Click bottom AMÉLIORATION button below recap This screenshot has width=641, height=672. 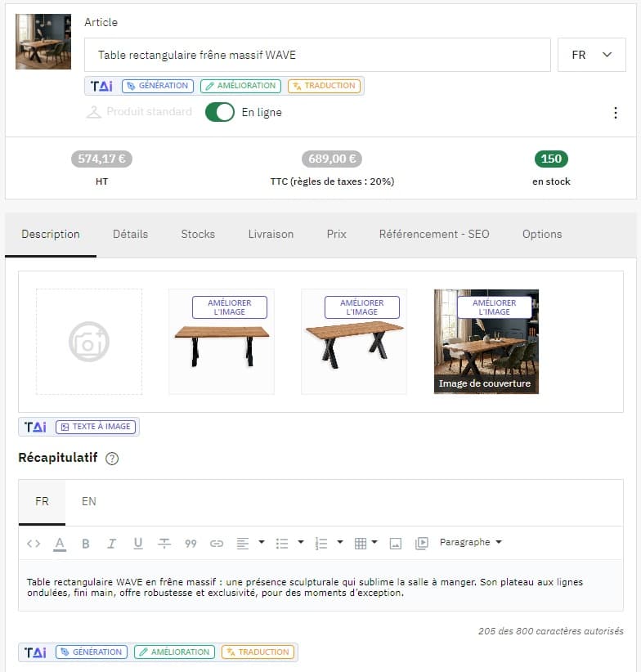(x=174, y=652)
